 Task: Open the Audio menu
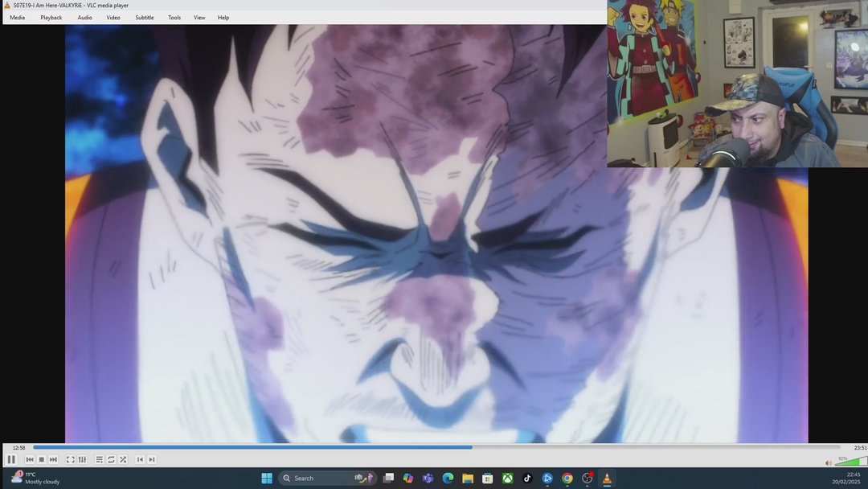point(84,17)
